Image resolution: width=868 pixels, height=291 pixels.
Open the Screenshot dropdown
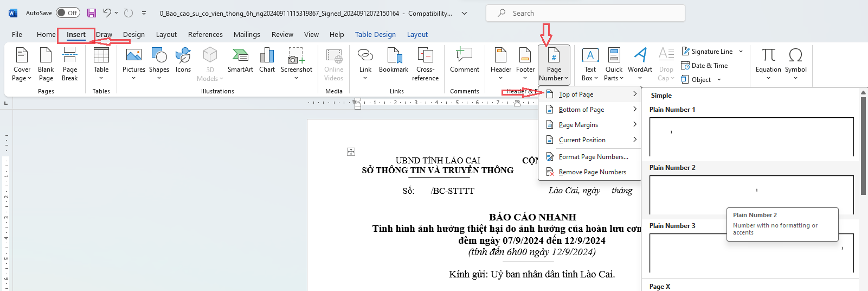click(x=297, y=64)
